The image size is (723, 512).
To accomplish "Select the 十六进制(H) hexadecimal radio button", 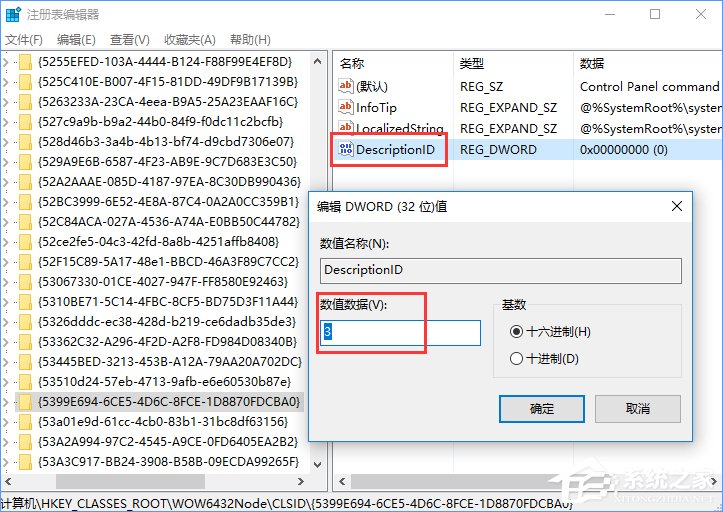I will [x=516, y=331].
